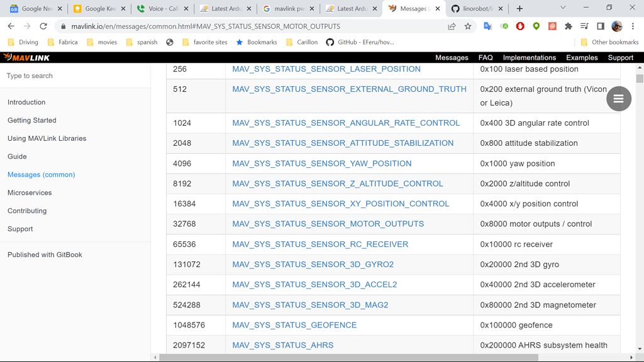Open the ad blocker extension
This screenshot has height=362, width=644.
click(521, 26)
